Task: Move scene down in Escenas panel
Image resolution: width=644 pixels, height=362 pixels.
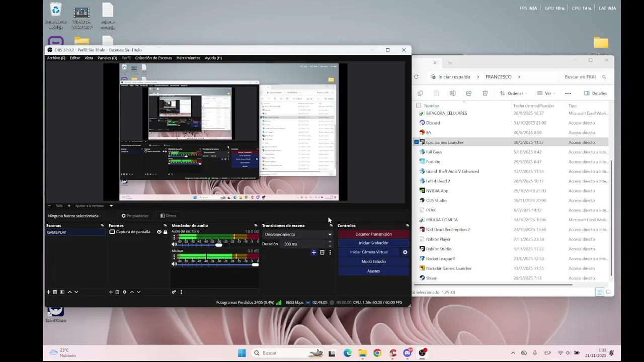Action: click(x=76, y=292)
